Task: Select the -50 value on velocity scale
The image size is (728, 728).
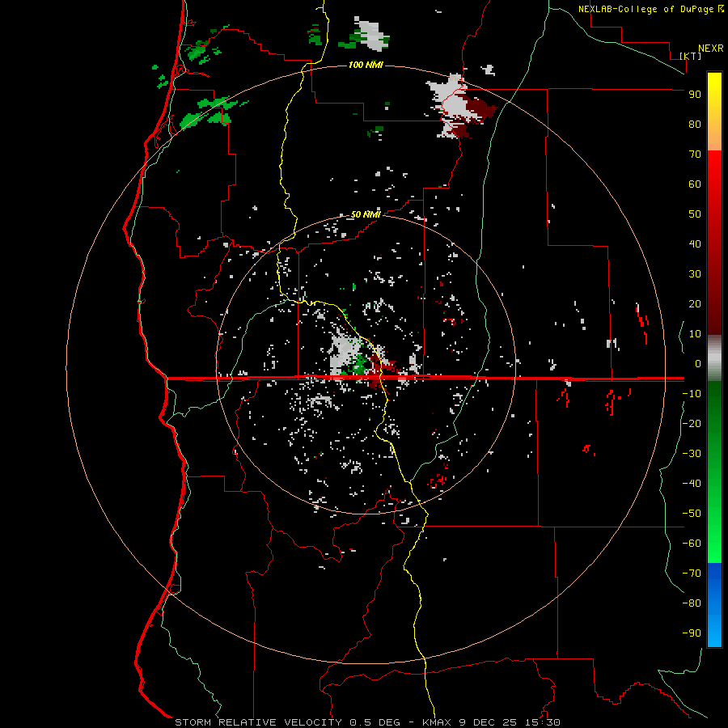Action: click(x=692, y=513)
